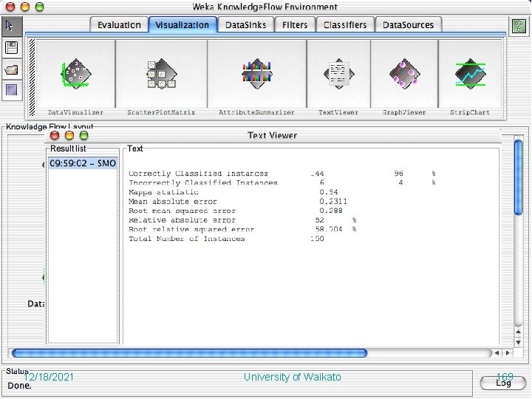Screen dimensions: 532x399
Task: Close the main Weka window with the red button
Action: 10,6
